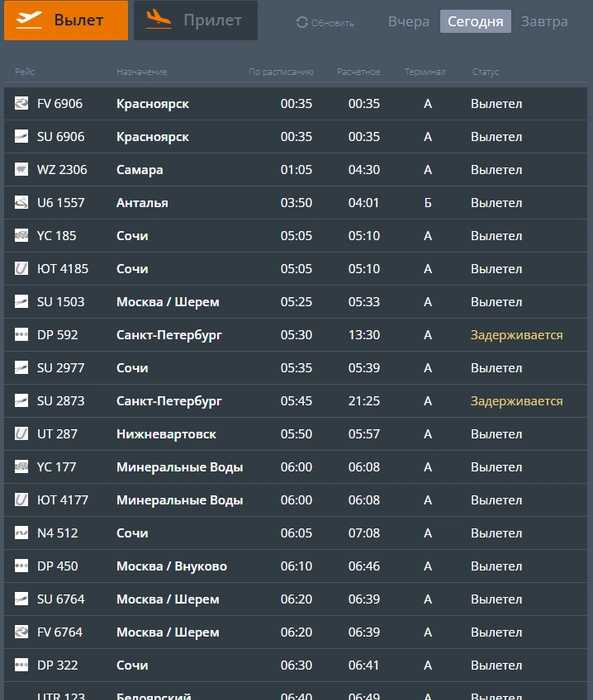Viewport: 593px width, 700px height.
Task: Click destination Нижневартовск of UT 287
Action: tap(166, 434)
